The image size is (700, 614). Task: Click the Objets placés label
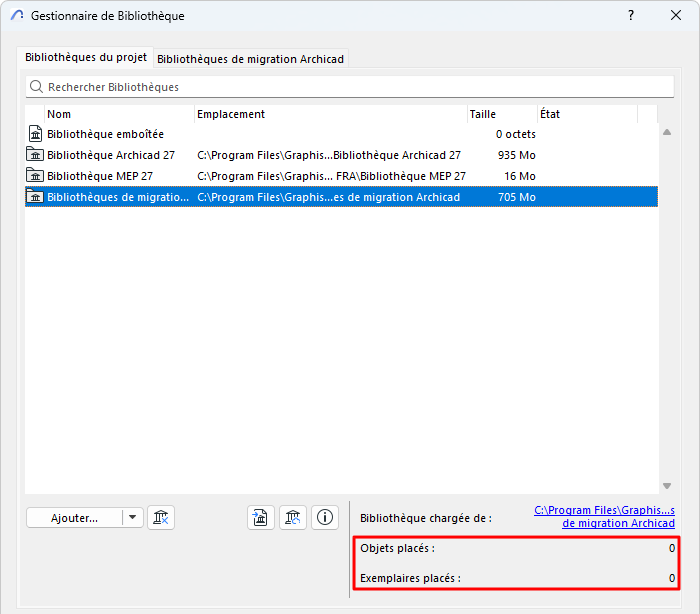(x=397, y=548)
